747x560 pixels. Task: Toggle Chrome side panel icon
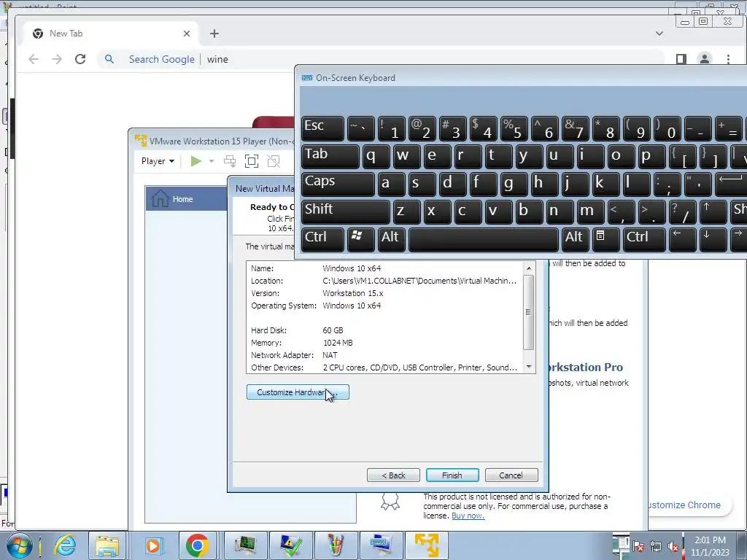(x=681, y=59)
